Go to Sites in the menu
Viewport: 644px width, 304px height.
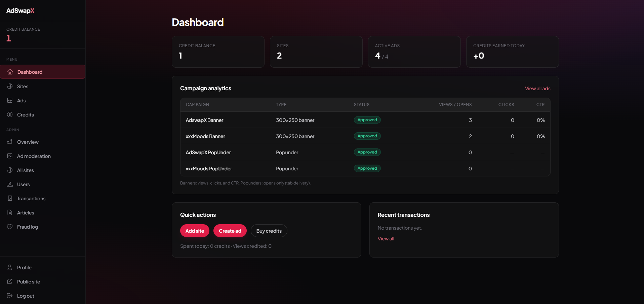point(43,86)
